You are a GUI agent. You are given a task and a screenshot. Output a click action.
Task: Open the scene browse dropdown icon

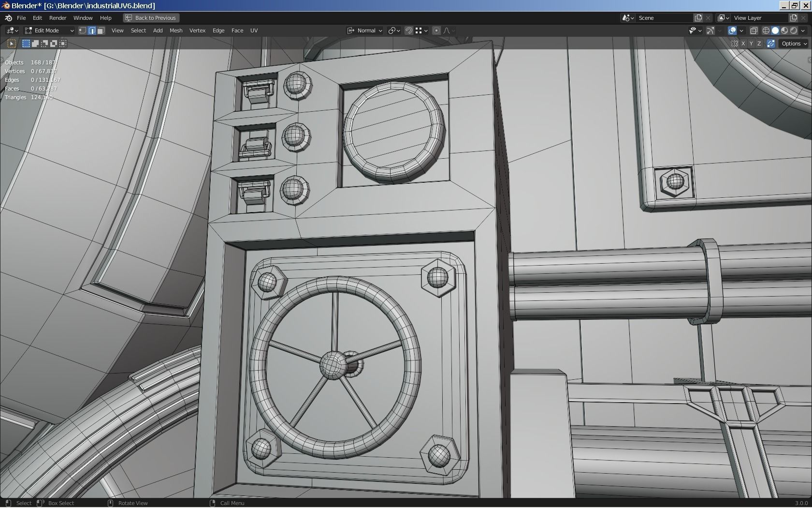(628, 18)
